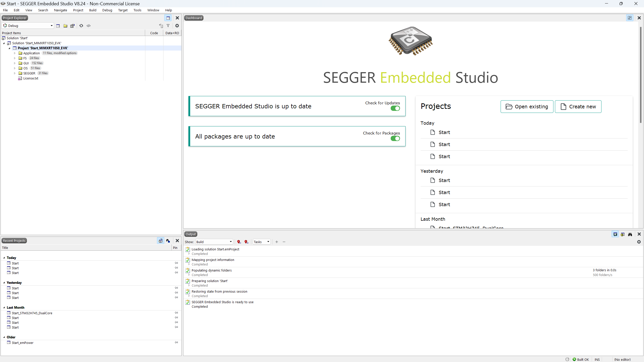644x362 pixels.
Task: Open Project Explorer settings gear
Action: (x=177, y=26)
